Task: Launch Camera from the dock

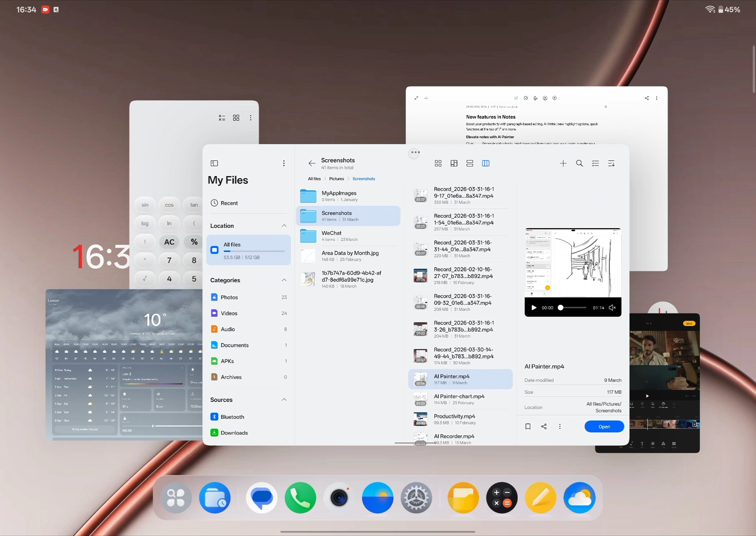Action: (339, 498)
